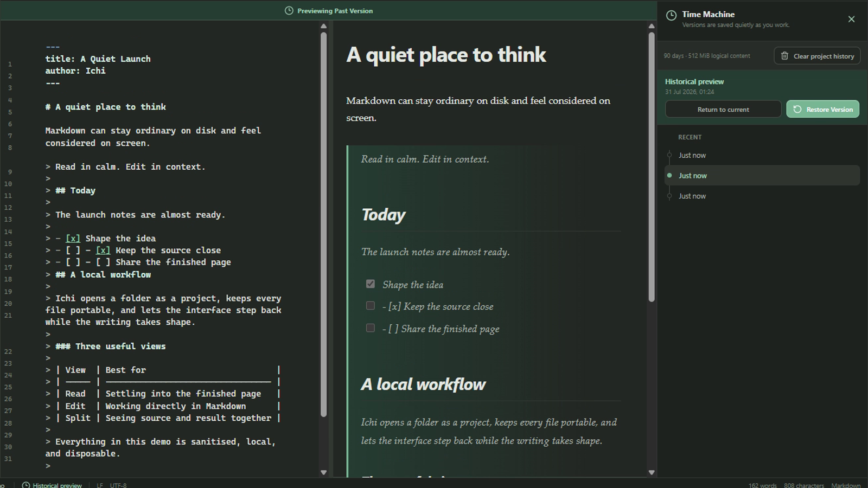Click the Previewing Past Version banner text
Screen dimensions: 868x488
(x=335, y=11)
